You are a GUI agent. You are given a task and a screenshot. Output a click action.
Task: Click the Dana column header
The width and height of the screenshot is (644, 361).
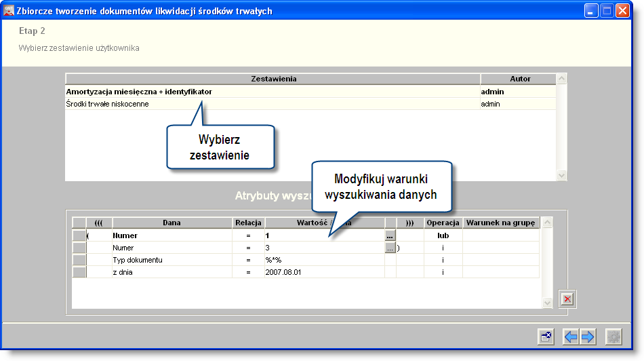(x=172, y=223)
